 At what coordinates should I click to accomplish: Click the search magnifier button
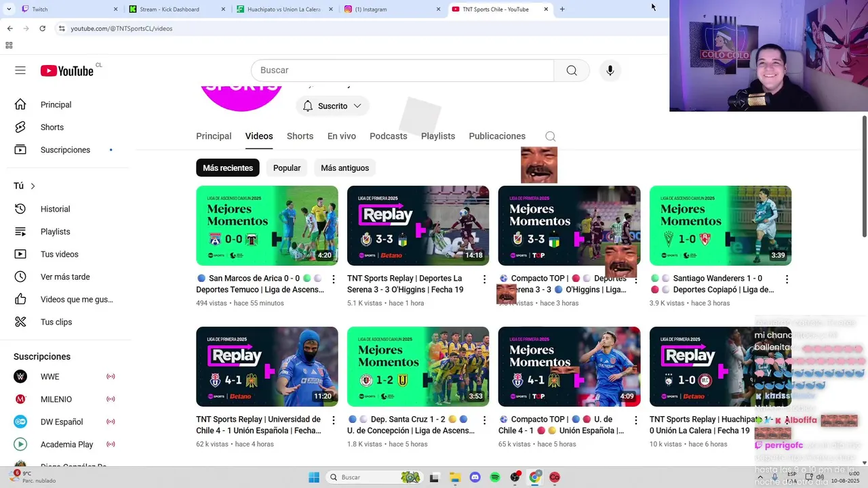pos(572,70)
